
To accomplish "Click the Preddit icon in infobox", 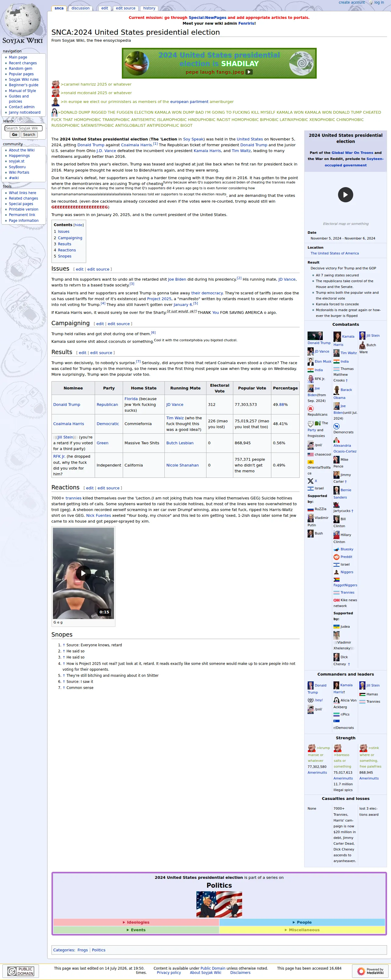I will coord(336,557).
